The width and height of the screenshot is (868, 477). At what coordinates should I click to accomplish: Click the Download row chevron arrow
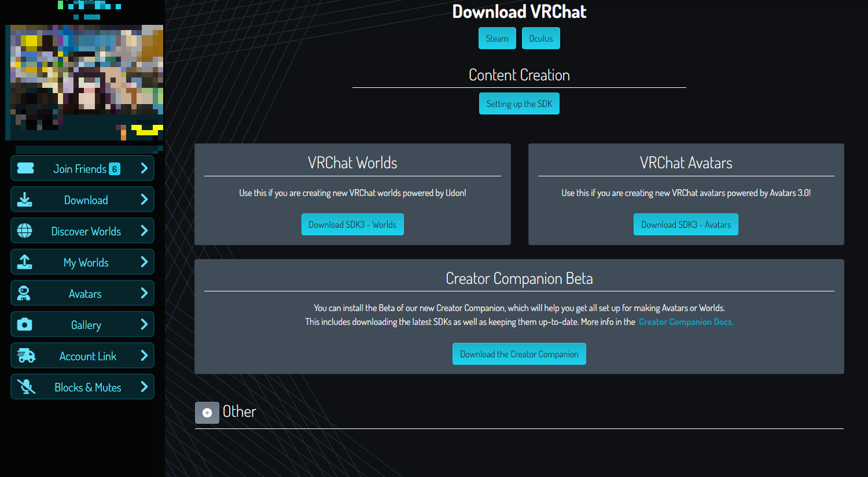tap(144, 199)
